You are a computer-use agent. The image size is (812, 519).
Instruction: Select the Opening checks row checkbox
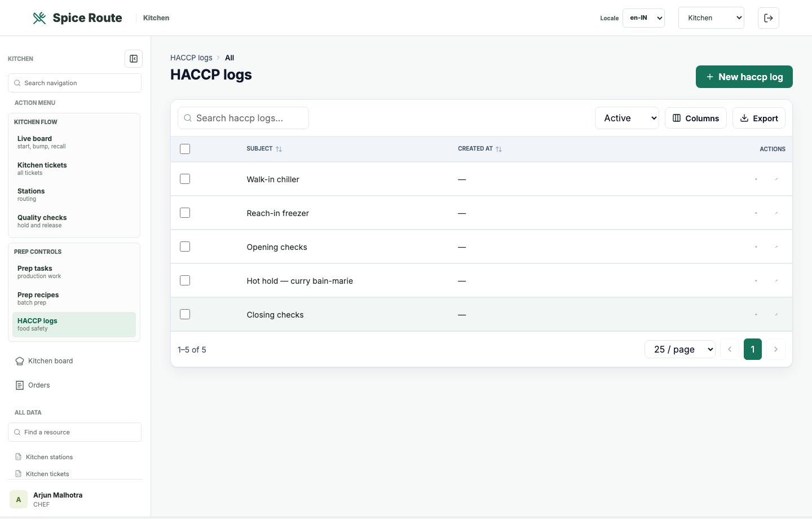coord(185,247)
